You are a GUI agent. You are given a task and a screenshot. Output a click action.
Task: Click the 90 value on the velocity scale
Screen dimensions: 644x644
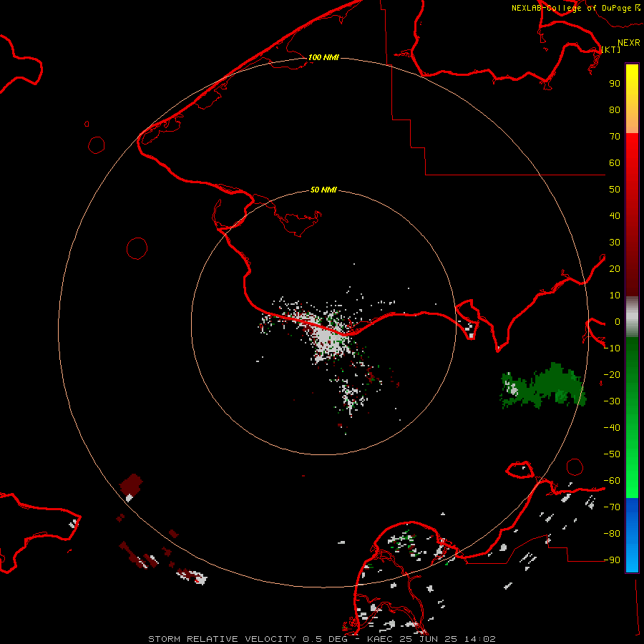tap(615, 84)
